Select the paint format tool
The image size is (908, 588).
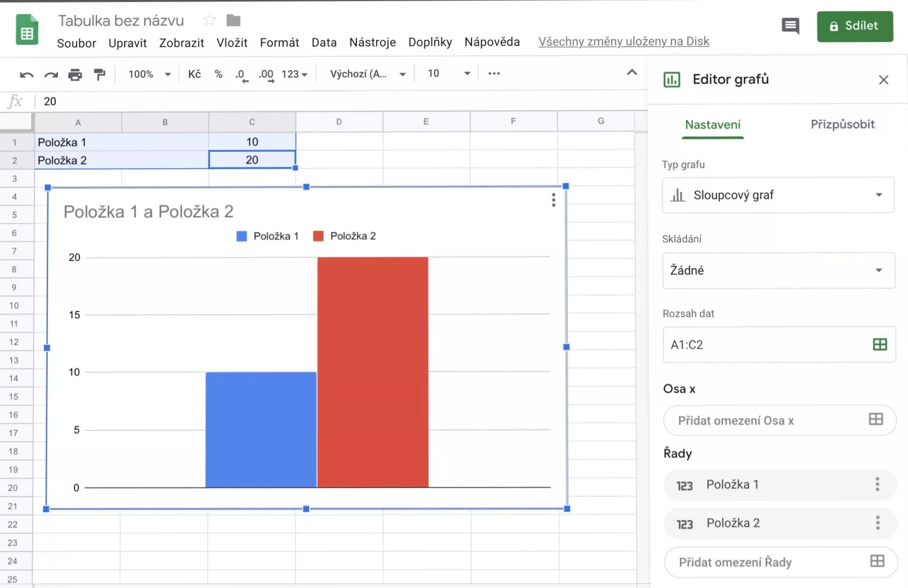click(x=99, y=74)
